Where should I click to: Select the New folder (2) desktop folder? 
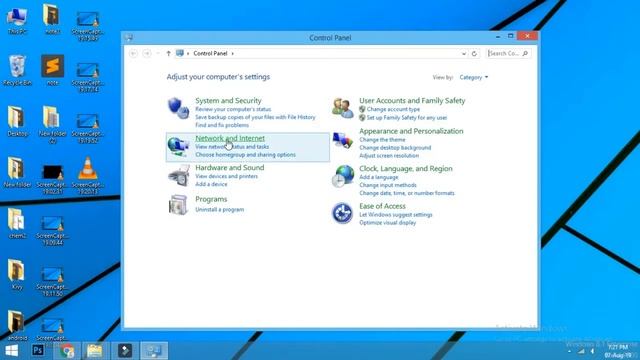tap(53, 125)
